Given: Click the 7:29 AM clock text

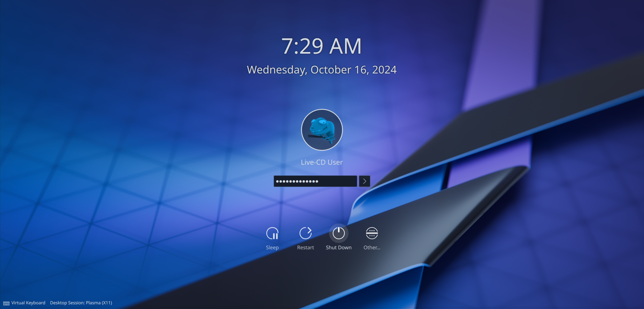Looking at the screenshot, I should tap(322, 46).
